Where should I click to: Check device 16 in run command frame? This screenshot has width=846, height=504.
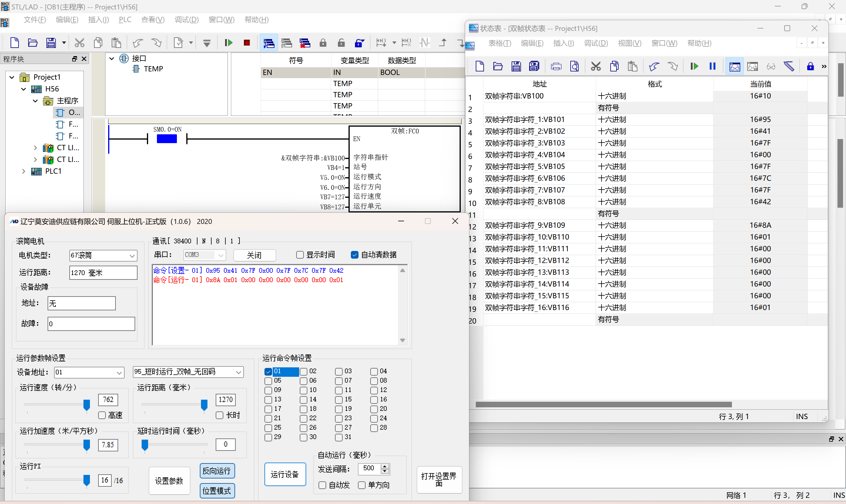click(x=374, y=400)
